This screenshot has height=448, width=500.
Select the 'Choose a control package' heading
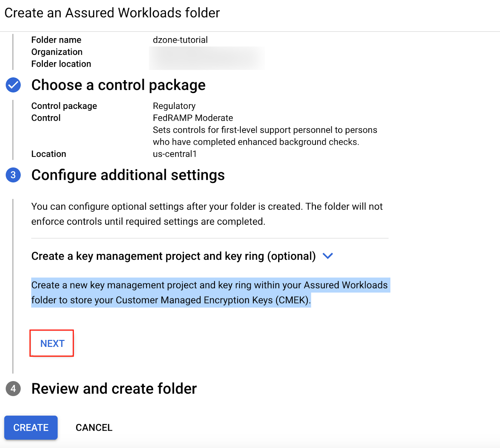(x=119, y=85)
